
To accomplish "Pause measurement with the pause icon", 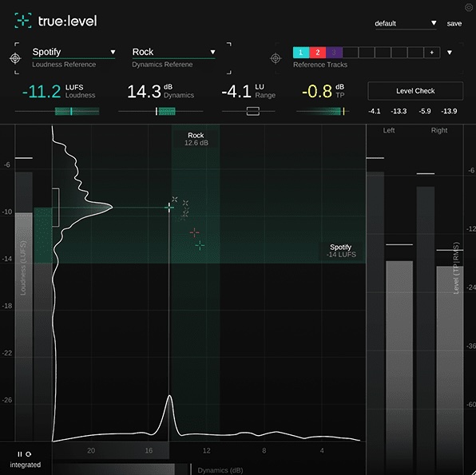I will [20, 454].
